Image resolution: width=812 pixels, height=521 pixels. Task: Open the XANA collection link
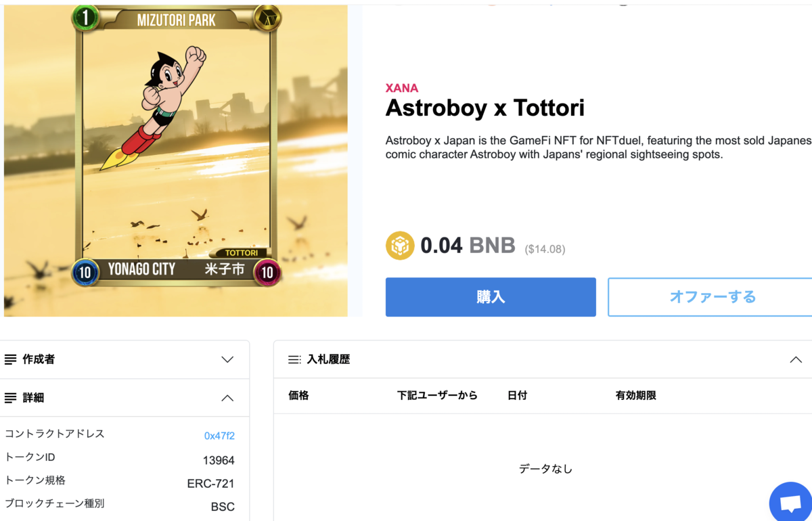pos(402,88)
